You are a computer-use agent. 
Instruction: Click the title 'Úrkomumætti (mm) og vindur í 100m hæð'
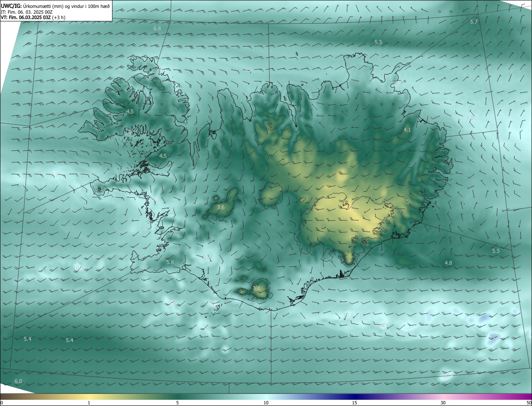click(66, 6)
